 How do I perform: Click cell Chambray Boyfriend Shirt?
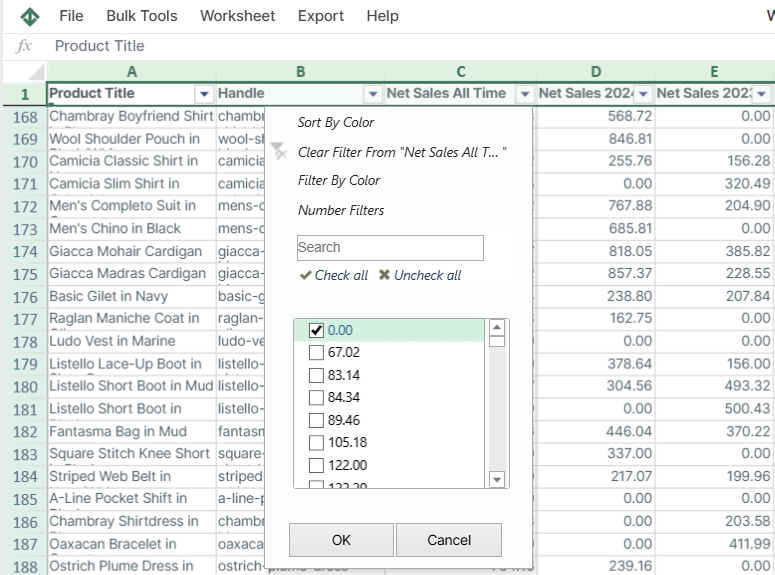tap(131, 116)
